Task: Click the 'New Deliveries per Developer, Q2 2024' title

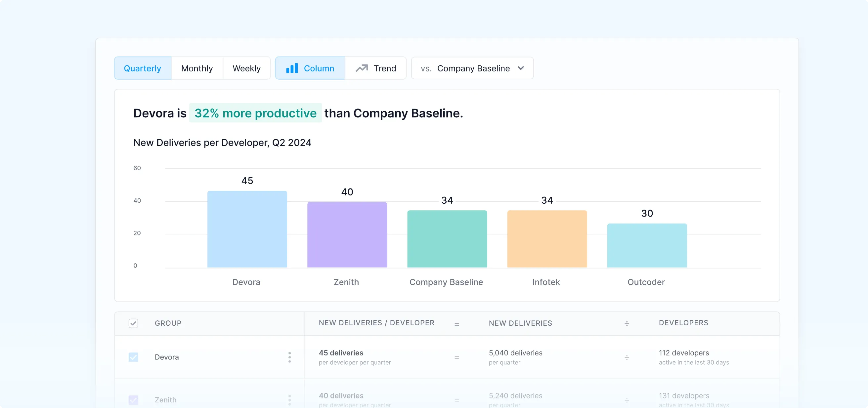Action: [222, 143]
